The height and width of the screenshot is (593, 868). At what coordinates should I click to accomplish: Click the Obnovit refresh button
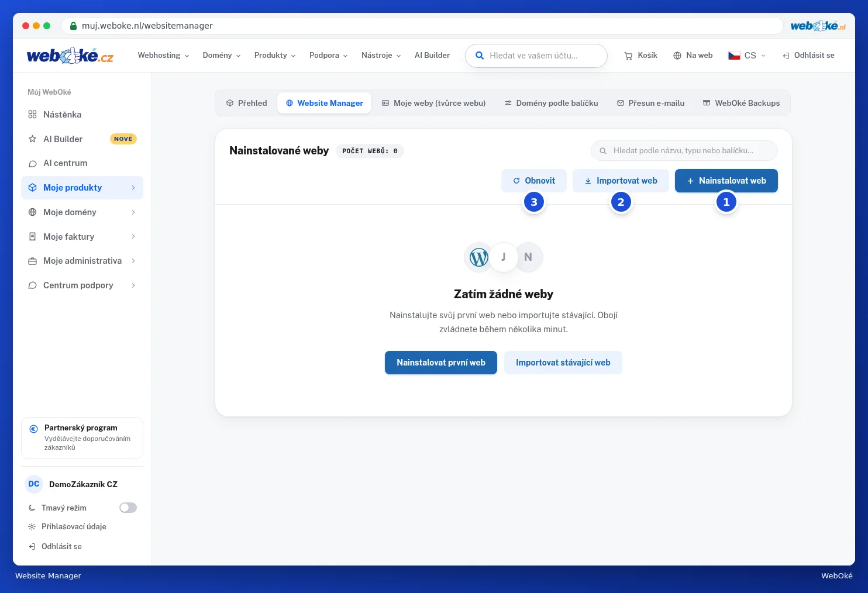click(534, 181)
